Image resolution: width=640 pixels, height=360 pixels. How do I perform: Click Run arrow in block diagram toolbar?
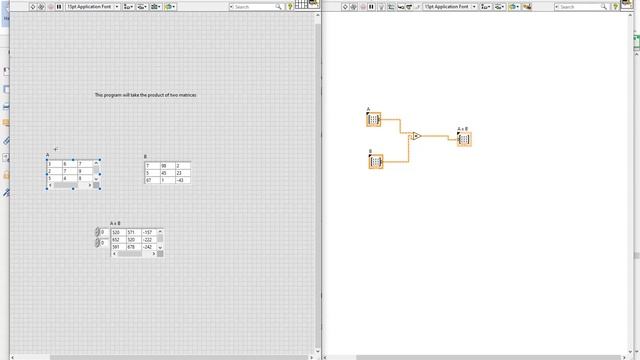pos(345,7)
